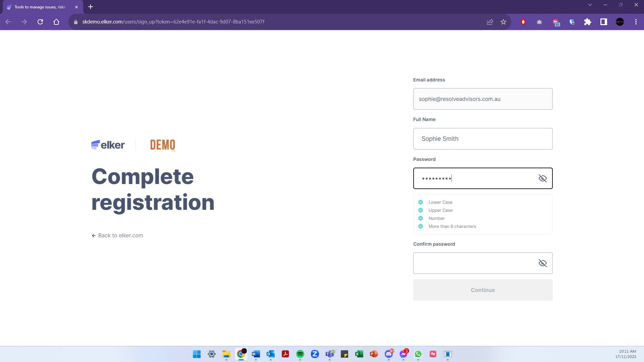Click the Chrome profile avatar
Screen dimensions: 644x362
620,22
